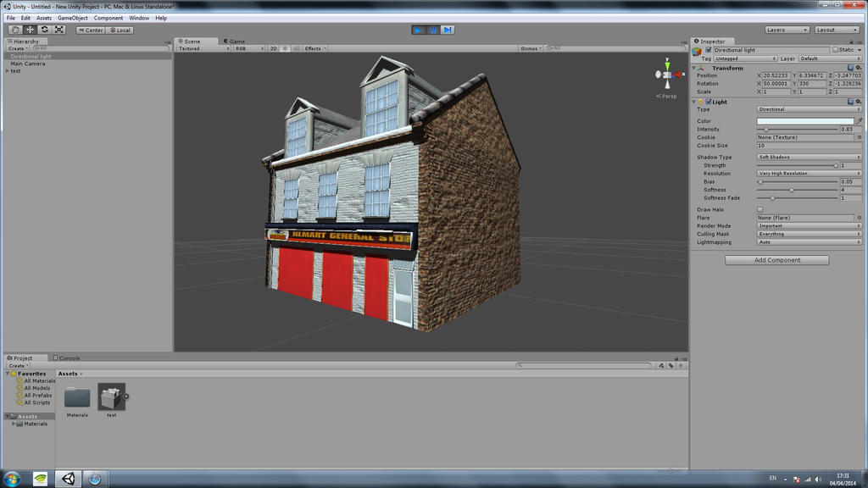Select the Hand pan tool
Viewport: 868px width, 488px height.
click(14, 29)
